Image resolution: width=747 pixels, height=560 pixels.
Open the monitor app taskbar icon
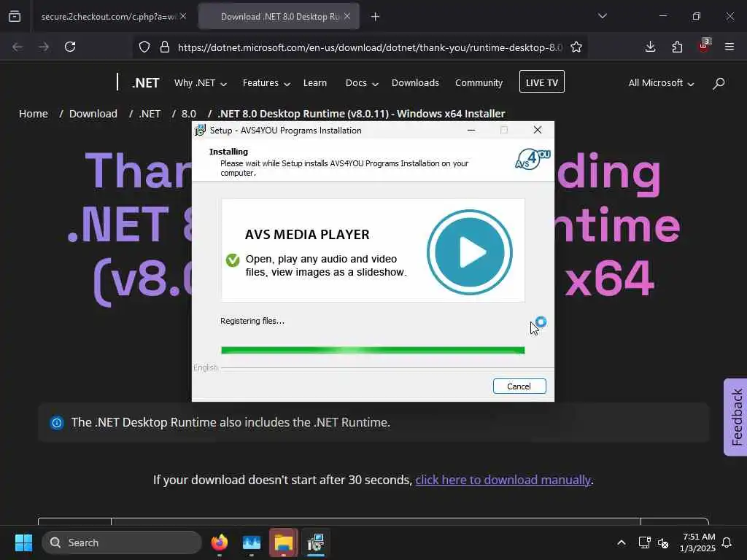[x=252, y=542]
